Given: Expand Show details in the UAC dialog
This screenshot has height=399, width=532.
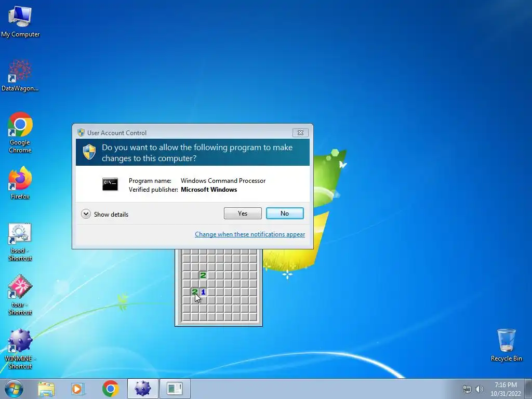Looking at the screenshot, I should click(104, 214).
